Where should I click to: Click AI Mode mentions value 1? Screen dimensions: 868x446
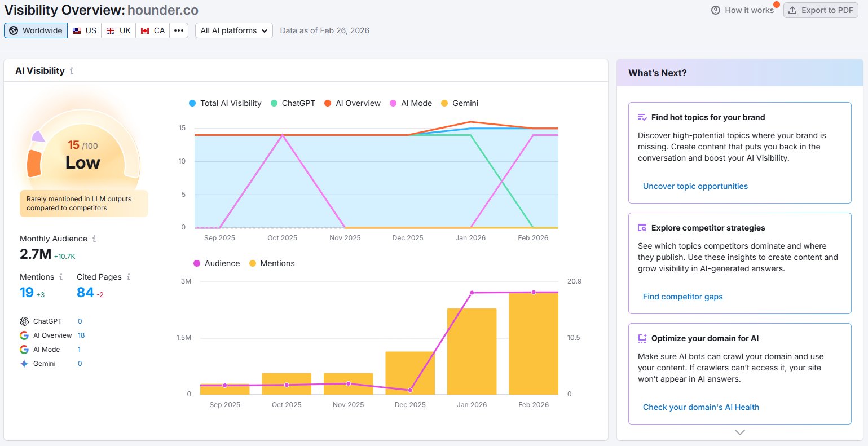pyautogui.click(x=80, y=350)
